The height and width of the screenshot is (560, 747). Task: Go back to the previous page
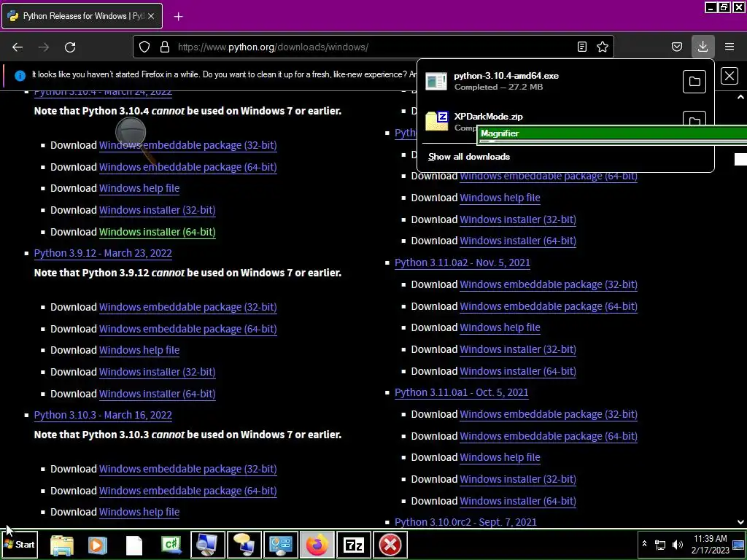[18, 47]
